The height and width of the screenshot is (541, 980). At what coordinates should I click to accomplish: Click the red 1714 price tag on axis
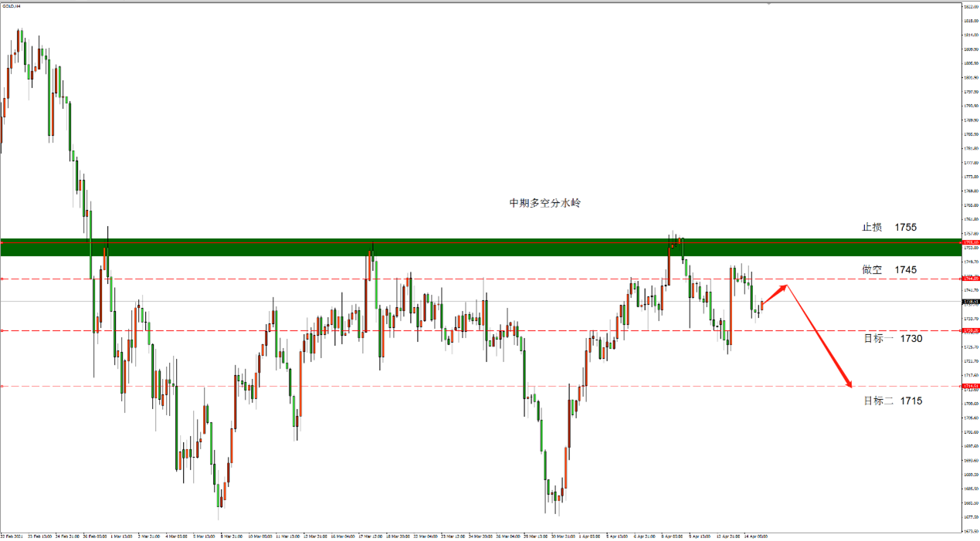click(x=971, y=386)
